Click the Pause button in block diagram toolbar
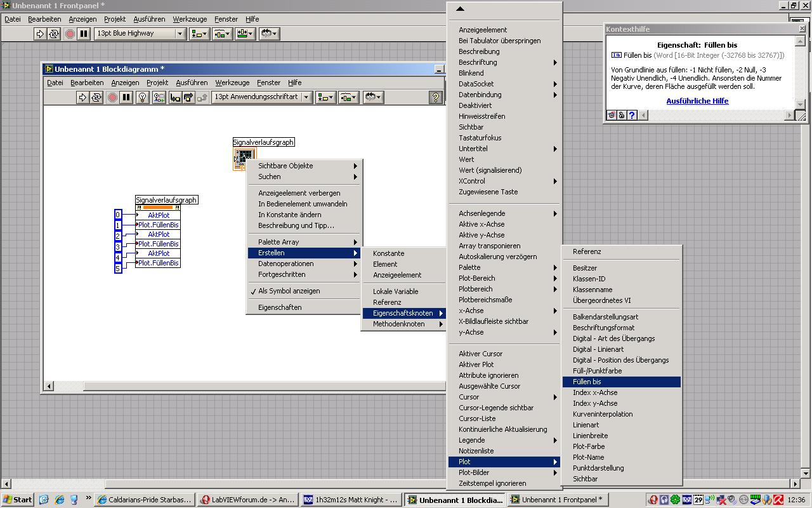 pos(126,97)
